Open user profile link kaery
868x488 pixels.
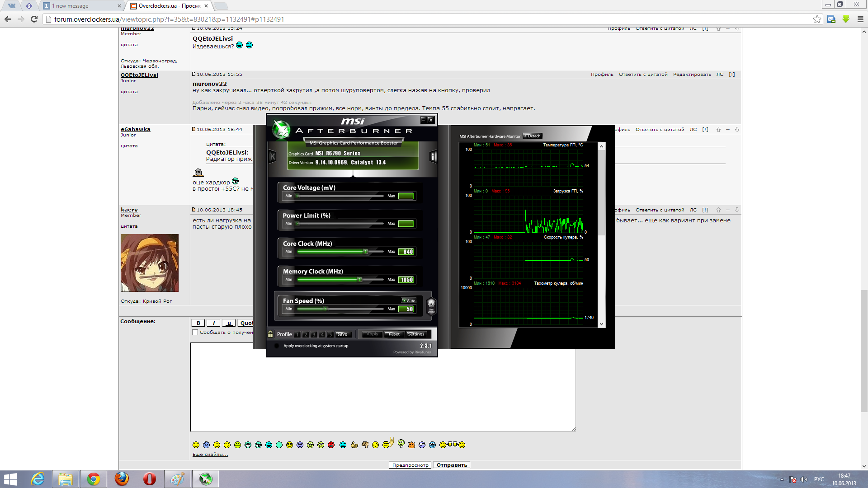pyautogui.click(x=129, y=210)
